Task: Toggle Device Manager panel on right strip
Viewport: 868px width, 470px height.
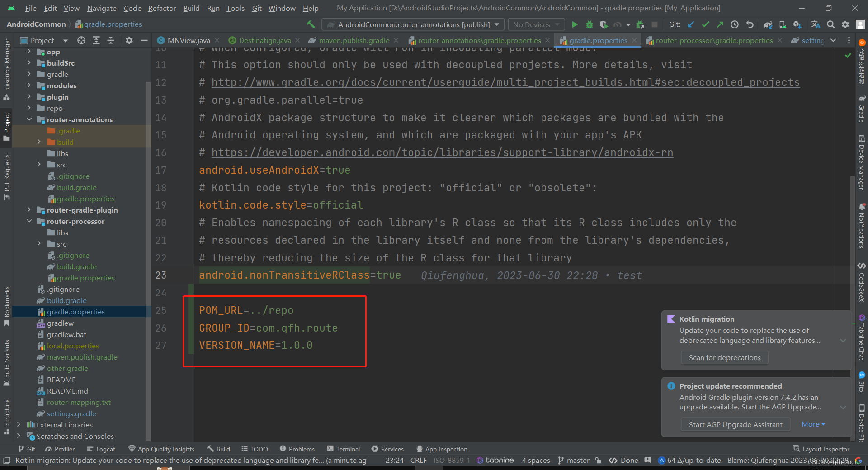Action: coord(862,162)
